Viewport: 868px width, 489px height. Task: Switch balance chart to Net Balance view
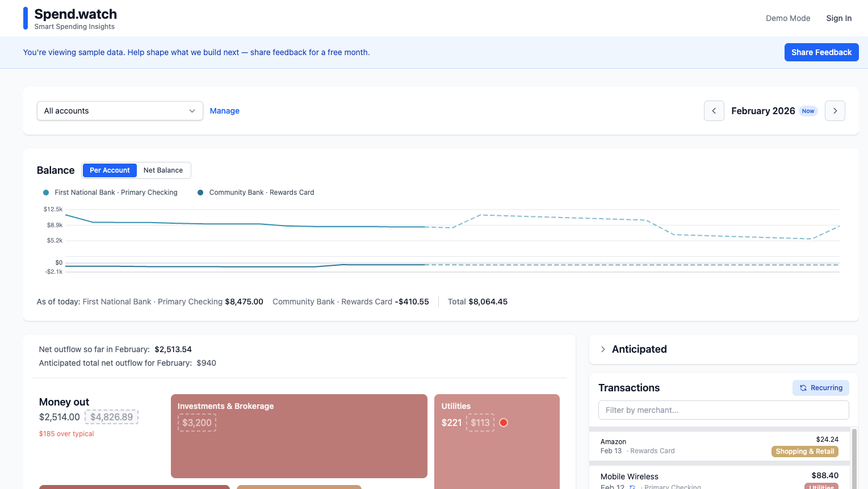(x=163, y=170)
